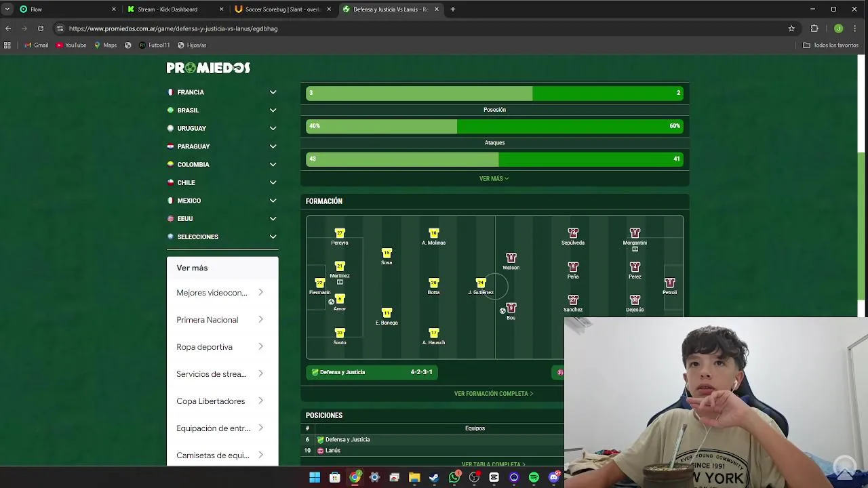Close the Soccer Scorebug tab

pos(329,9)
